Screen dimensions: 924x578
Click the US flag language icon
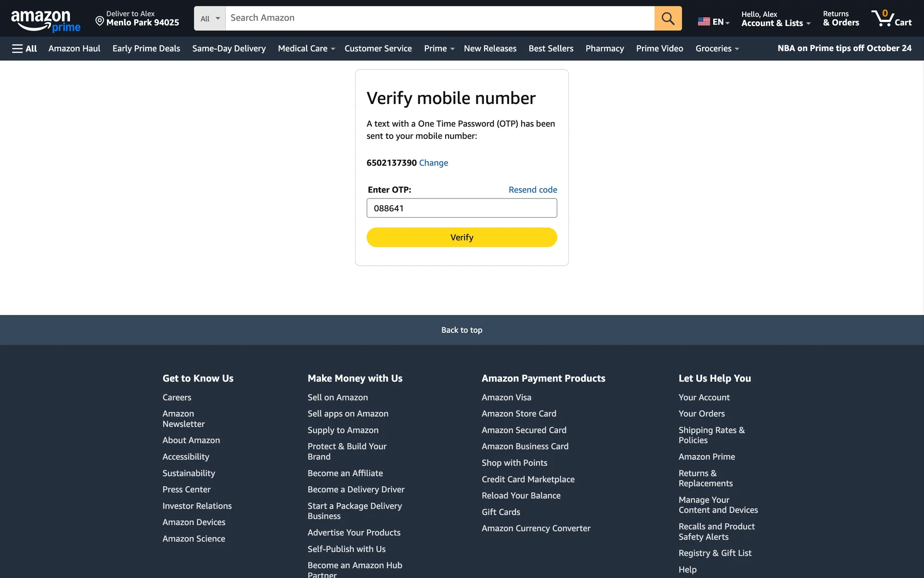click(x=704, y=22)
